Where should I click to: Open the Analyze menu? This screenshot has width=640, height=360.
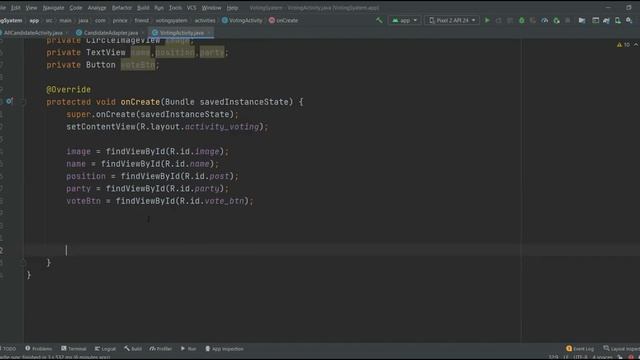point(97,8)
